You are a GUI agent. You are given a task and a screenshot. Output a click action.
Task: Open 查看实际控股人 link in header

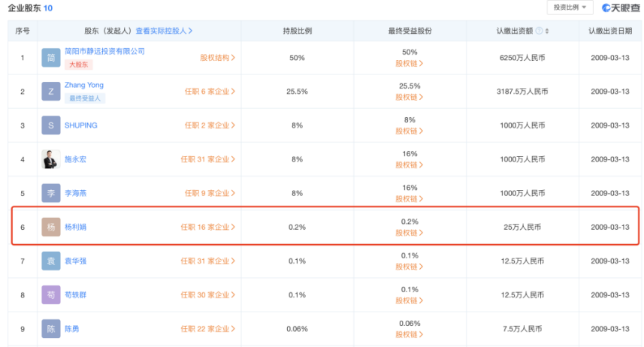click(x=164, y=31)
